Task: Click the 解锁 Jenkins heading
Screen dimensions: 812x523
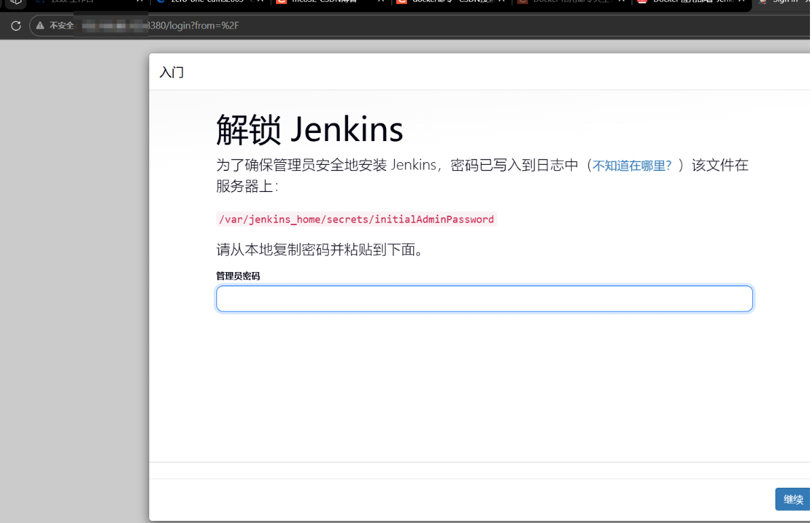Action: click(x=309, y=130)
